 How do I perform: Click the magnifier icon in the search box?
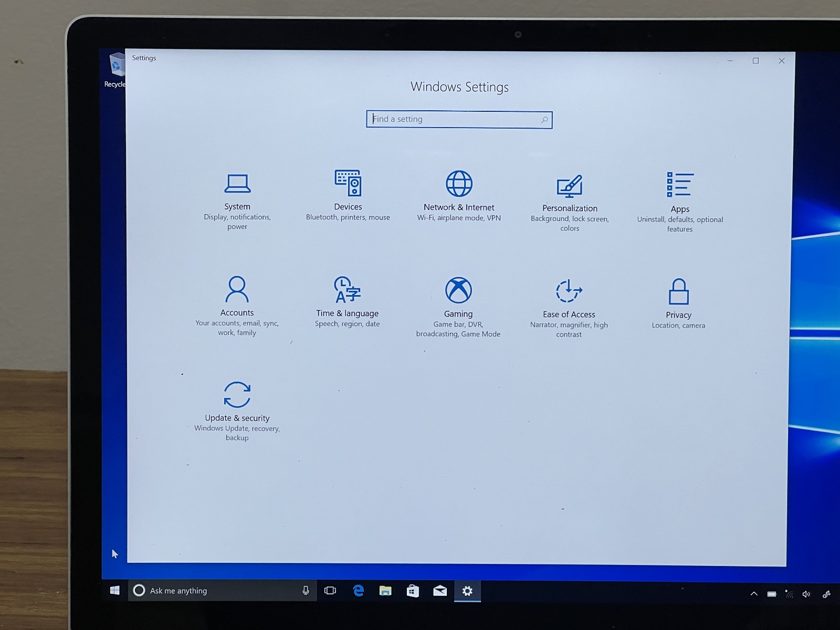pyautogui.click(x=544, y=120)
